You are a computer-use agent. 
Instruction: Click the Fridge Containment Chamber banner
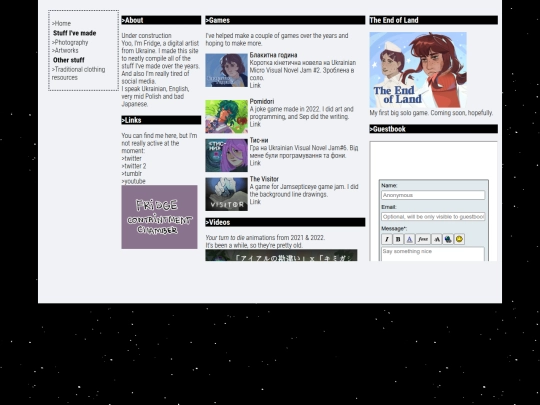coord(159,217)
